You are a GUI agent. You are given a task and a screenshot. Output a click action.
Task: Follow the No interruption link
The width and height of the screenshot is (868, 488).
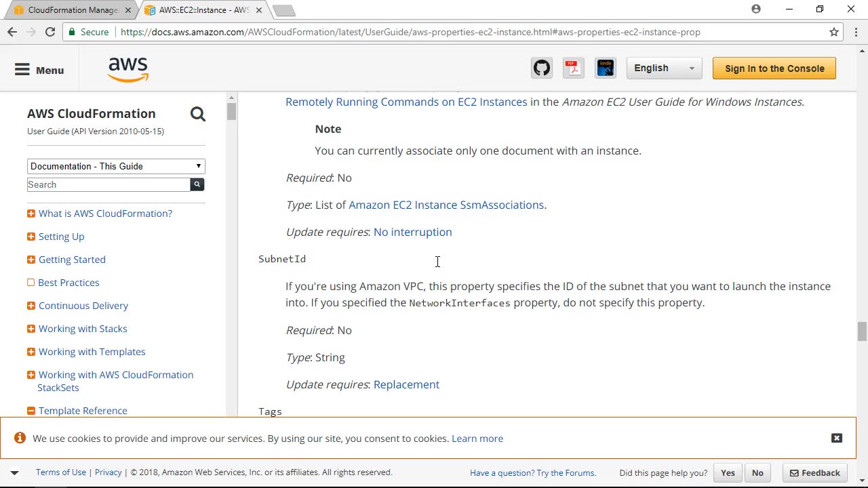412,232
